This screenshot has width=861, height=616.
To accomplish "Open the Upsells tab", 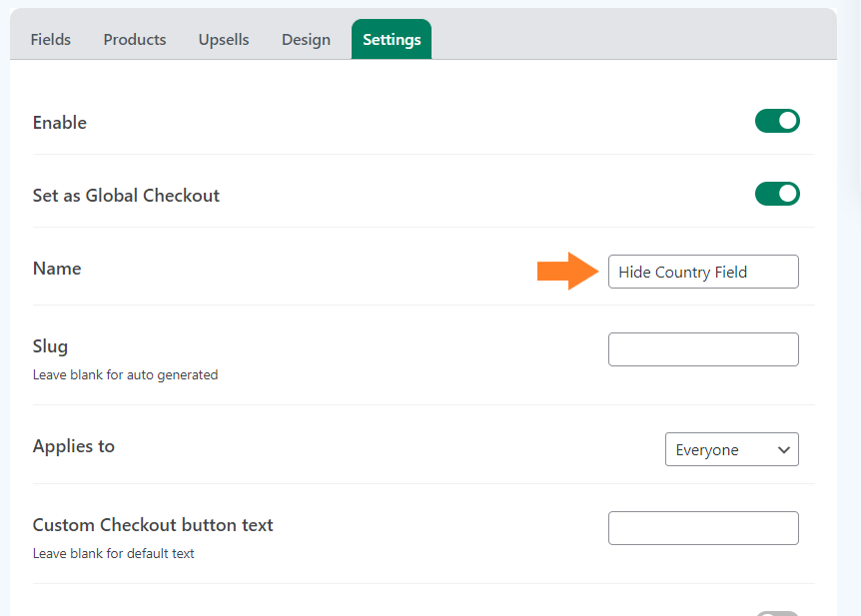I will click(x=224, y=40).
